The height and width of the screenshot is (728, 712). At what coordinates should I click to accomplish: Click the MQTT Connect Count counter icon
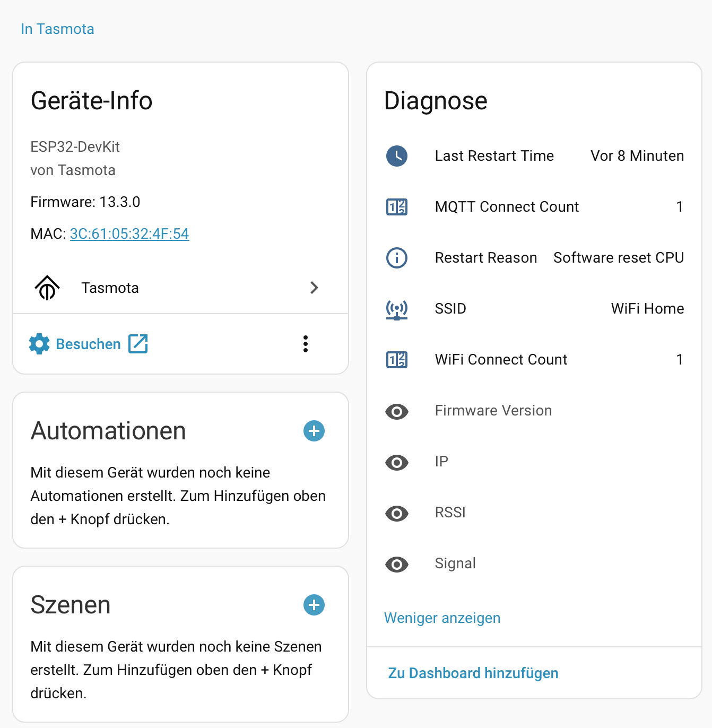click(397, 207)
